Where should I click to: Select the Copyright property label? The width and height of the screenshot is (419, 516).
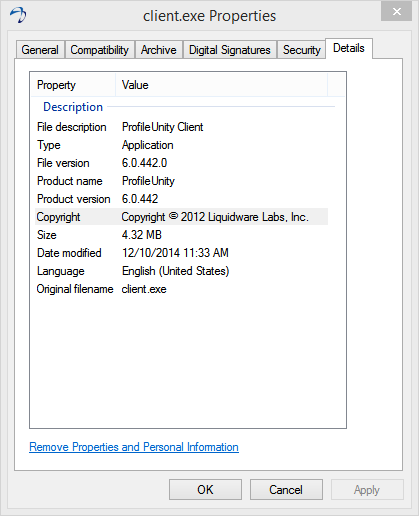(58, 217)
